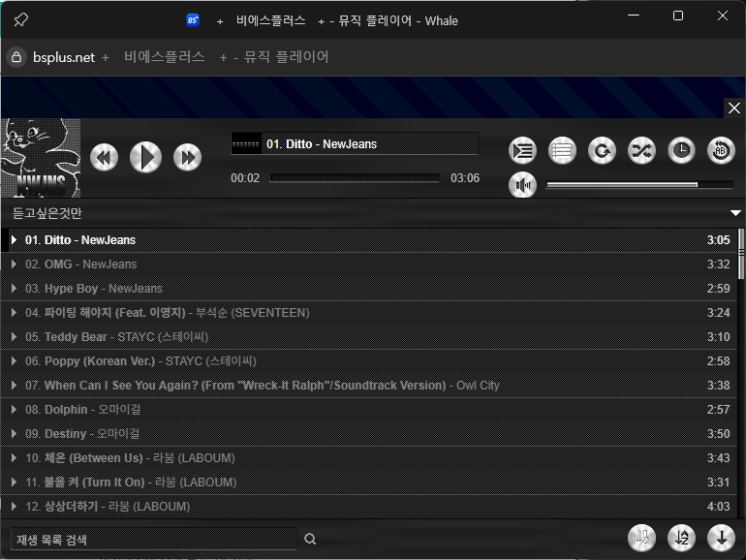Click the BS+ favicon in the title bar
Image resolution: width=746 pixels, height=560 pixels.
(192, 20)
